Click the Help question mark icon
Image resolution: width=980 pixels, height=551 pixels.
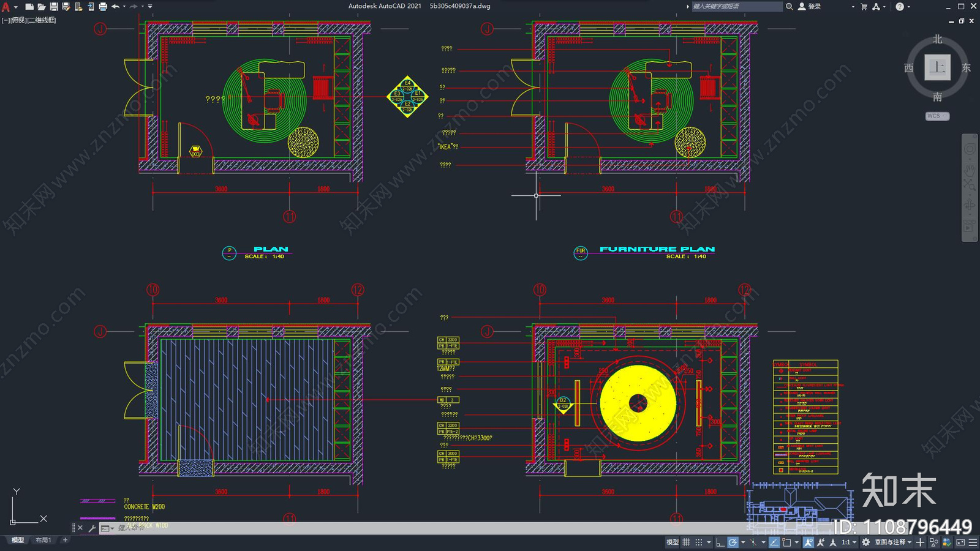coord(900,7)
